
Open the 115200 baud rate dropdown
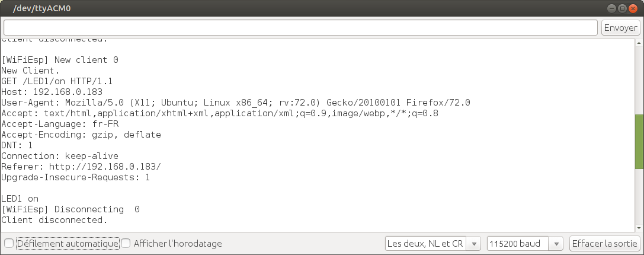pos(525,243)
